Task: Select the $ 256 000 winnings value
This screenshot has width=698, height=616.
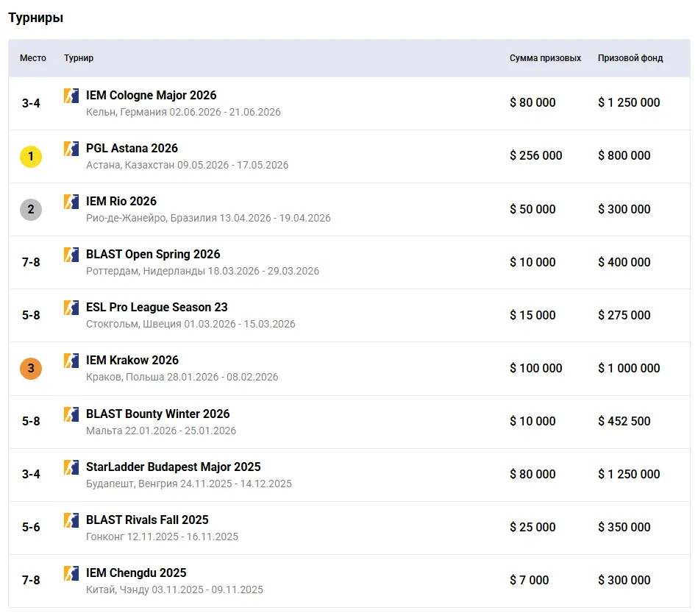Action: coord(536,155)
